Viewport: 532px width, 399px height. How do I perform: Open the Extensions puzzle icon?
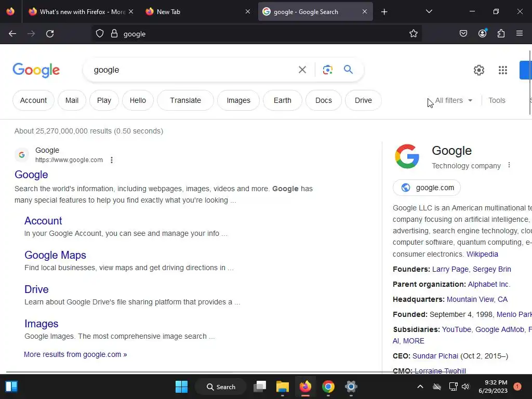[501, 34]
